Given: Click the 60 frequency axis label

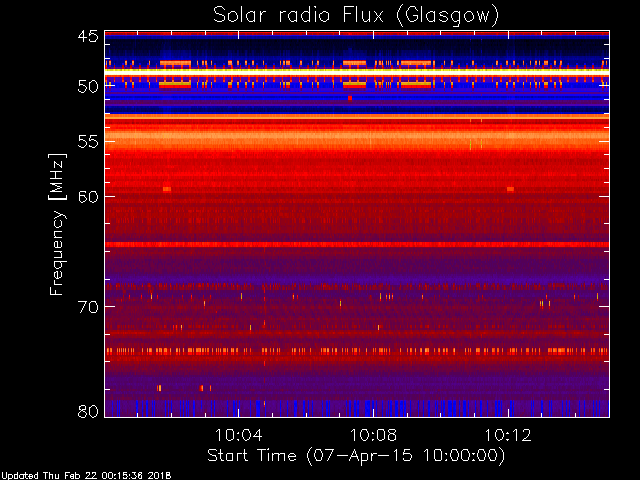Looking at the screenshot, I should pyautogui.click(x=88, y=197).
